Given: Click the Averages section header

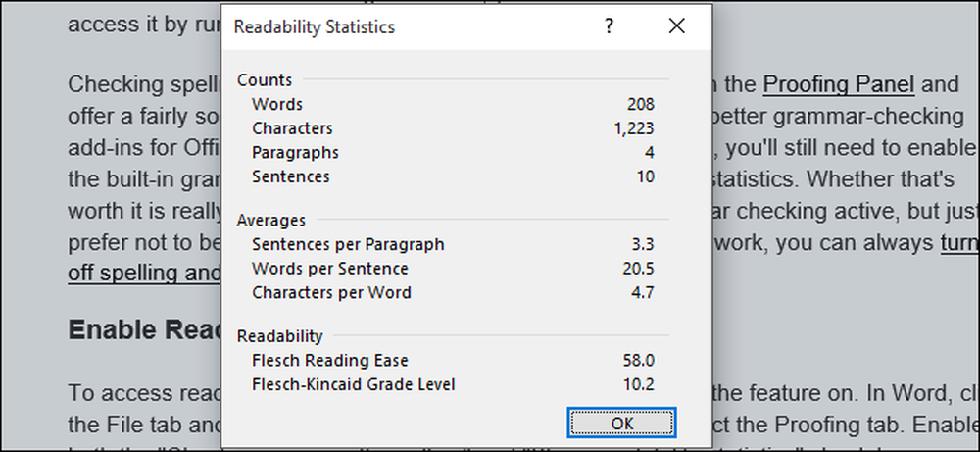Looking at the screenshot, I should tap(271, 221).
